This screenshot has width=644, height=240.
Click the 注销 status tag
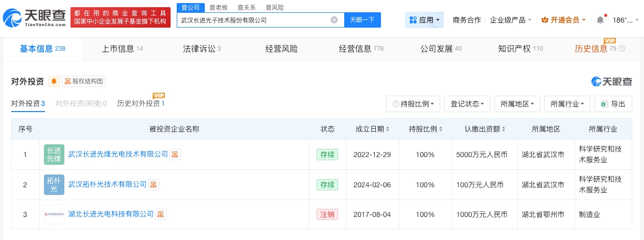click(x=327, y=214)
